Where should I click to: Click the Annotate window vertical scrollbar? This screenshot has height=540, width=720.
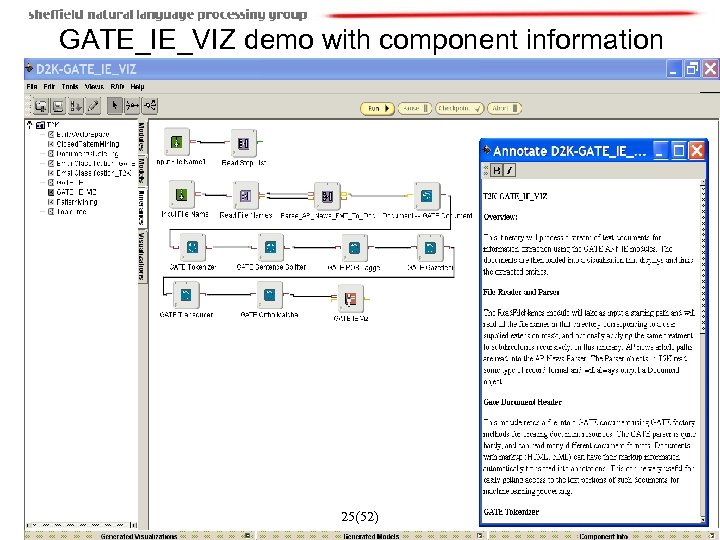click(x=703, y=351)
